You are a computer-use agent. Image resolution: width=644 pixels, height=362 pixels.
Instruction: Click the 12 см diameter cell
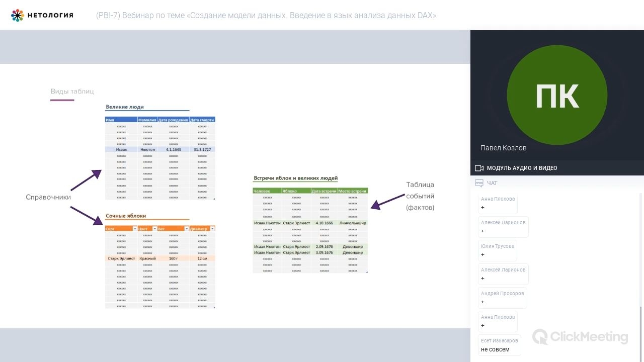(x=202, y=258)
